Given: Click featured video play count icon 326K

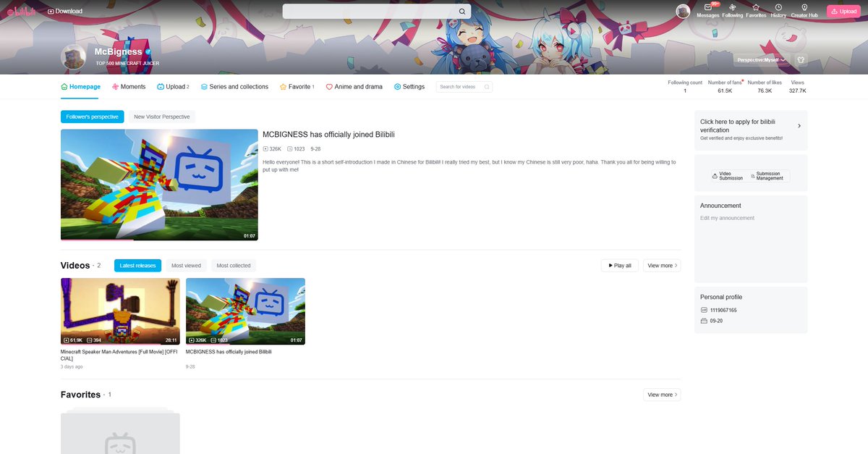Looking at the screenshot, I should (x=265, y=148).
